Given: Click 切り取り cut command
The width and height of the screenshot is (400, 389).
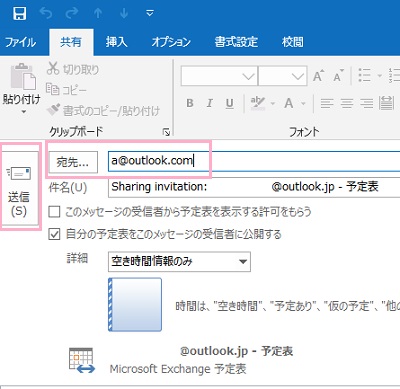Looking at the screenshot, I should (73, 69).
